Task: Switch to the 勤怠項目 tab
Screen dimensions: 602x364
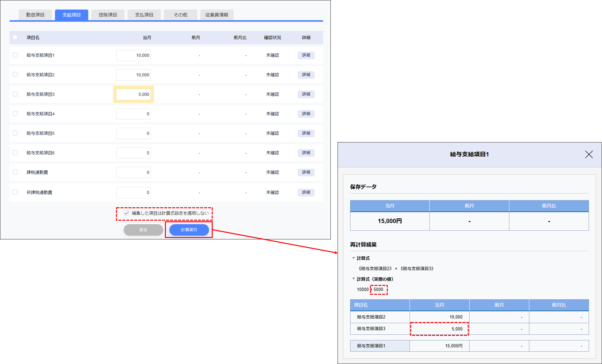Action: point(35,15)
